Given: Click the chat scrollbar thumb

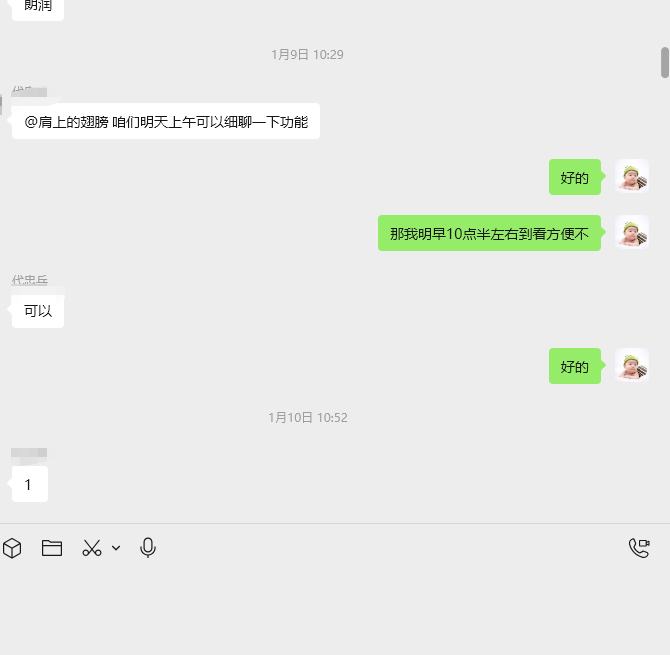Looking at the screenshot, I should pyautogui.click(x=665, y=62).
